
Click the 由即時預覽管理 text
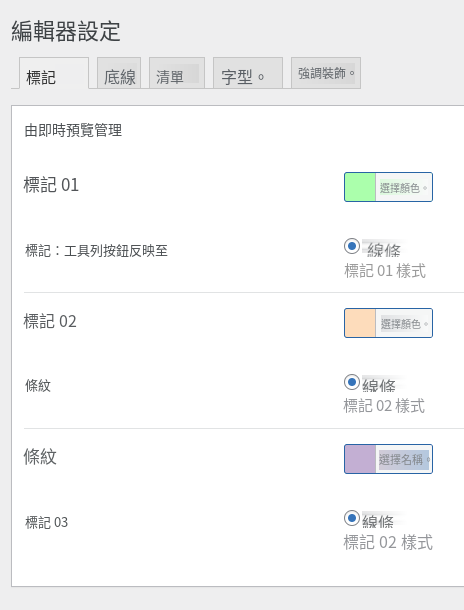[x=73, y=130]
